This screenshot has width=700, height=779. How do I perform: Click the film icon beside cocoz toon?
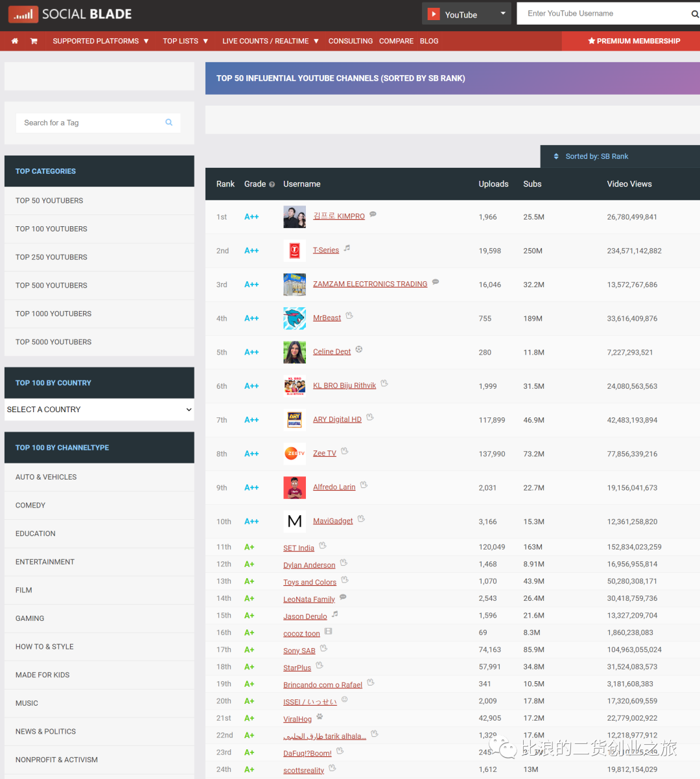328,631
